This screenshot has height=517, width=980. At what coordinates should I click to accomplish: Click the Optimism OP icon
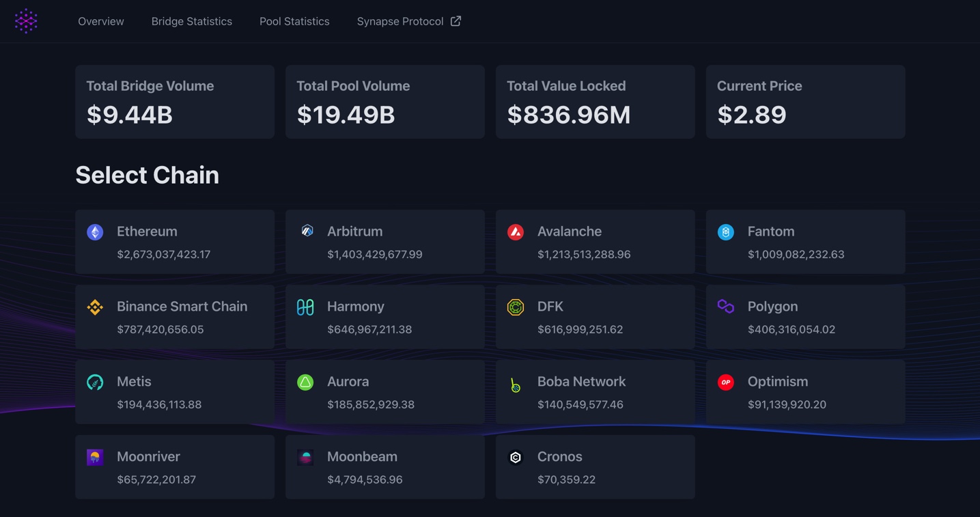tap(726, 382)
